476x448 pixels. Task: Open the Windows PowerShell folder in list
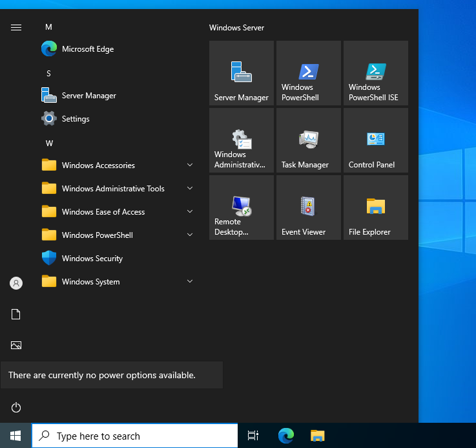[117, 235]
